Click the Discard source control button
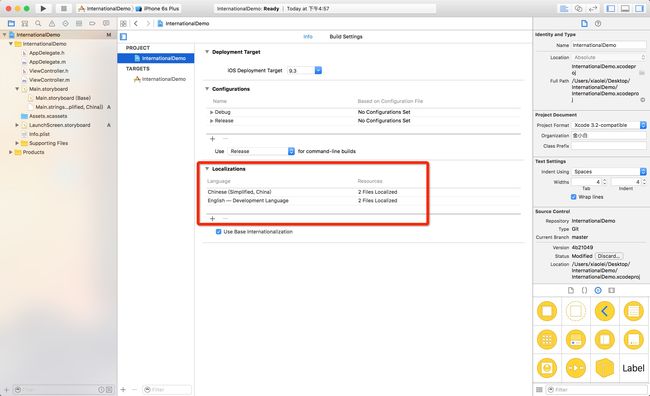Image resolution: width=650 pixels, height=396 pixels. 609,256
